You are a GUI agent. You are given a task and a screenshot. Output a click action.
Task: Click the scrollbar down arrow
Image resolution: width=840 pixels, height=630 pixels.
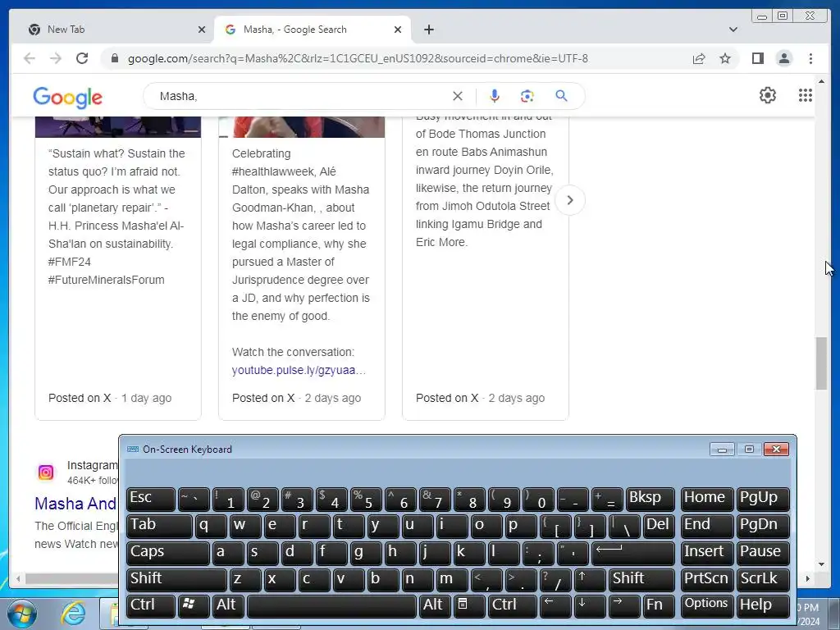pos(821,564)
